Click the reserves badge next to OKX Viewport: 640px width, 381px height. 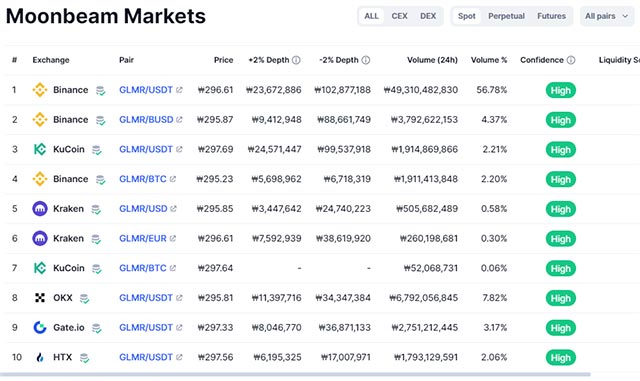click(84, 299)
